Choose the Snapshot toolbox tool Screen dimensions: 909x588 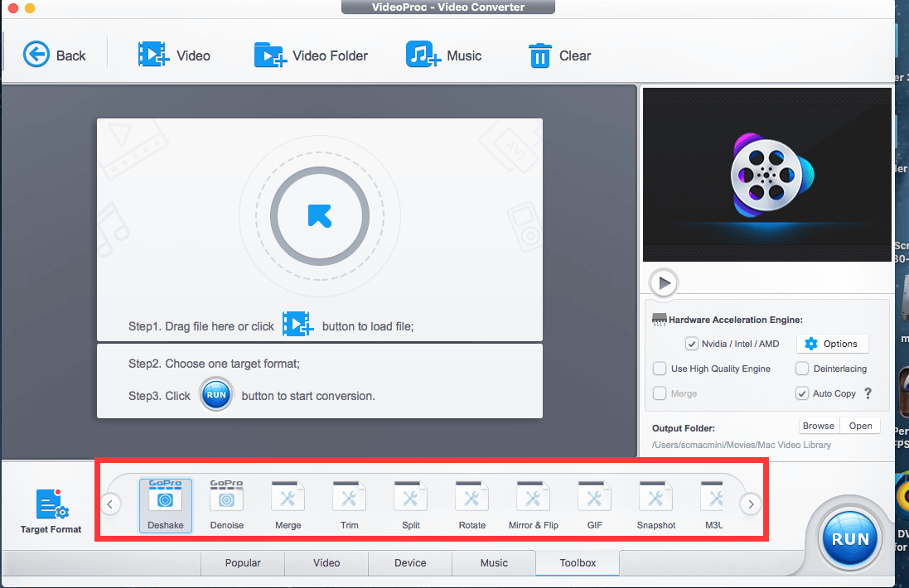[x=655, y=504]
